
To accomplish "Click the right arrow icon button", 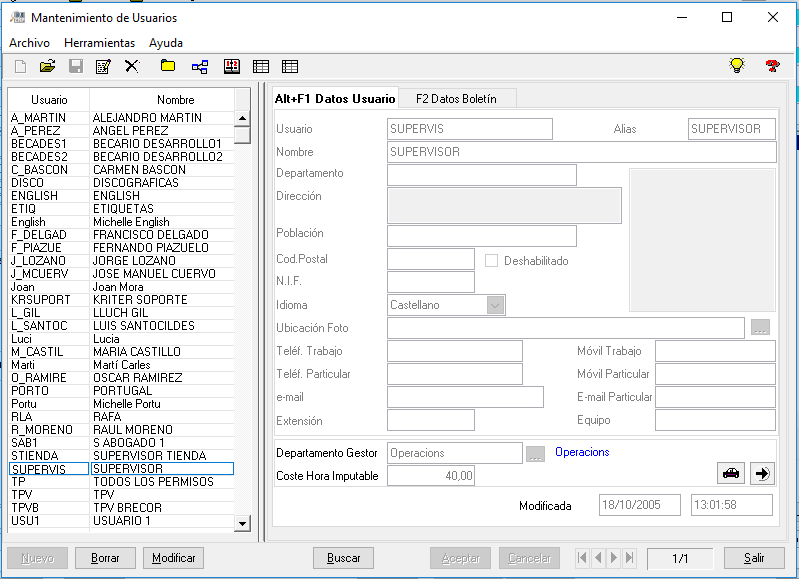I will tap(762, 474).
